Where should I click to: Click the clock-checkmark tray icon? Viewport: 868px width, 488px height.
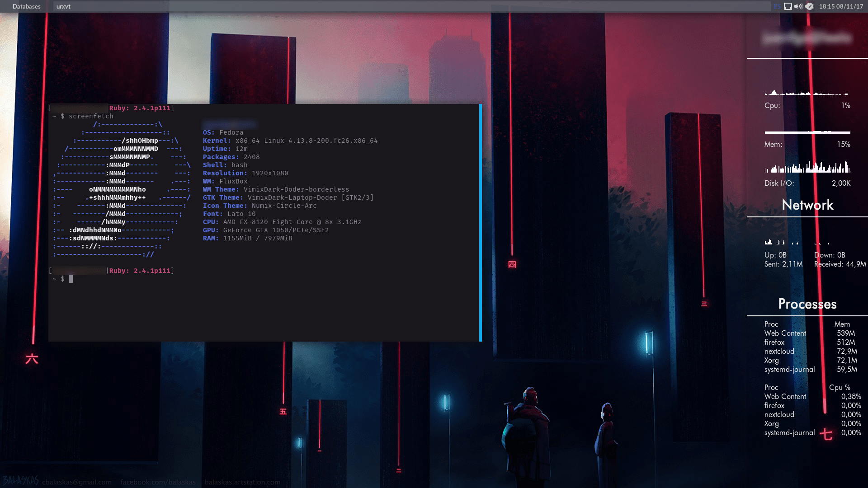810,6
